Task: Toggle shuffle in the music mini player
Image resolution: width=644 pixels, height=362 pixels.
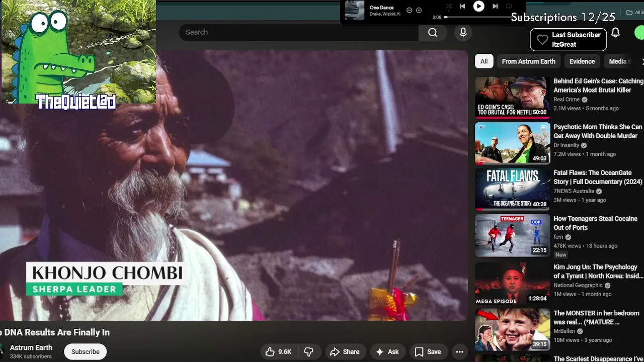Action: pos(448,7)
